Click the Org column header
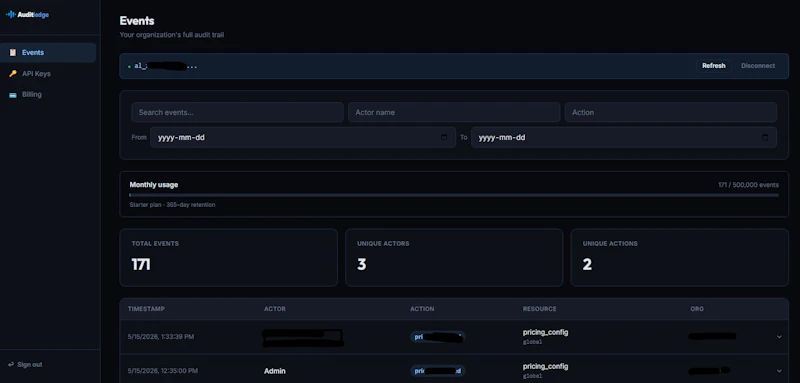The width and height of the screenshot is (800, 383). coord(696,309)
